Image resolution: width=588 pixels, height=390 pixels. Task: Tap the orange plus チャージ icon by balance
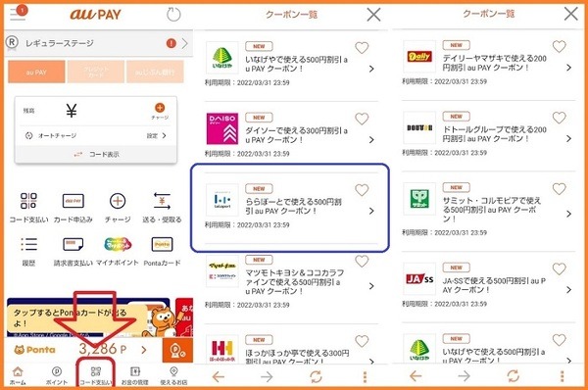[160, 108]
